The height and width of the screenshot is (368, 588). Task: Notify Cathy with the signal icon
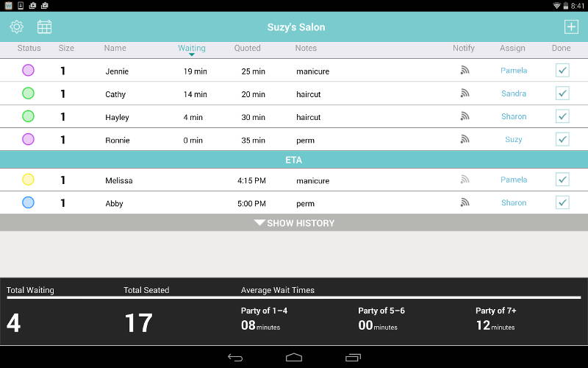click(x=465, y=93)
